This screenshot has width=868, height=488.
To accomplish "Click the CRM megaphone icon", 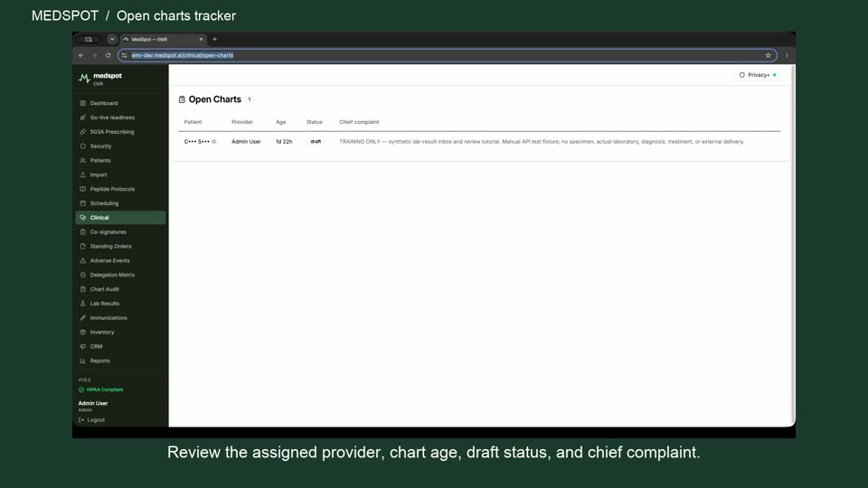I will pyautogui.click(x=82, y=346).
